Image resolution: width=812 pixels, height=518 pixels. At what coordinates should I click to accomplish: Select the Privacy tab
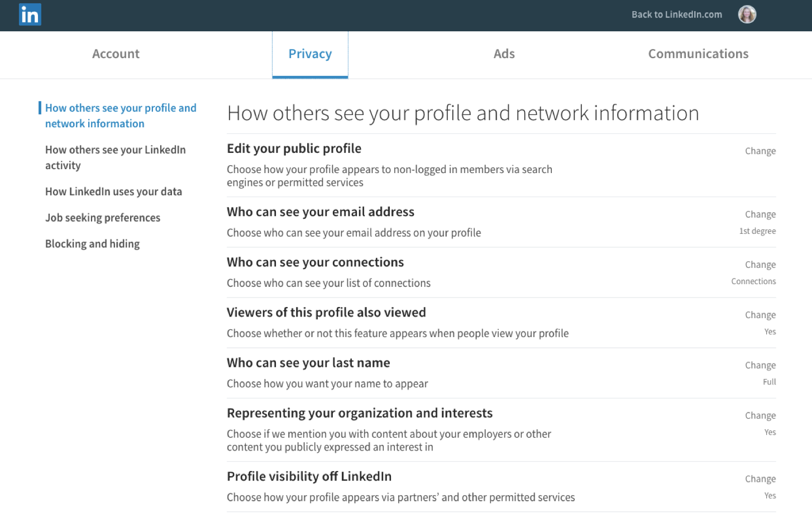(x=310, y=54)
